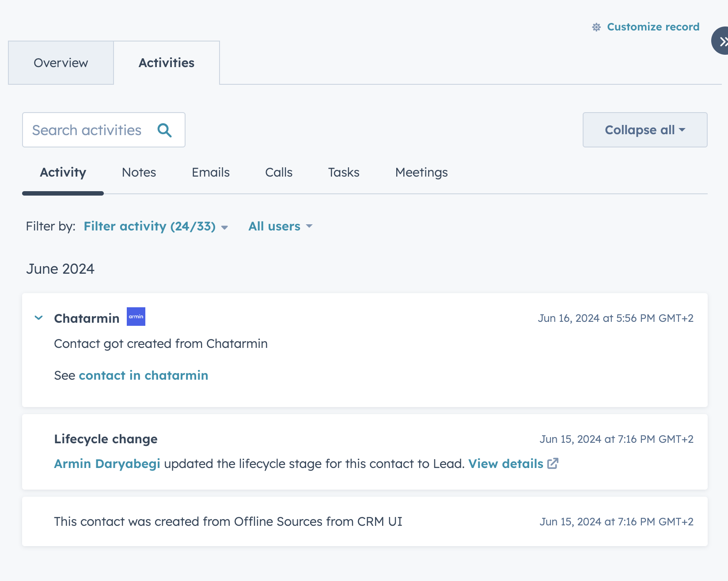The height and width of the screenshot is (581, 728).
Task: Open the Emails sub-tab
Action: coord(211,173)
